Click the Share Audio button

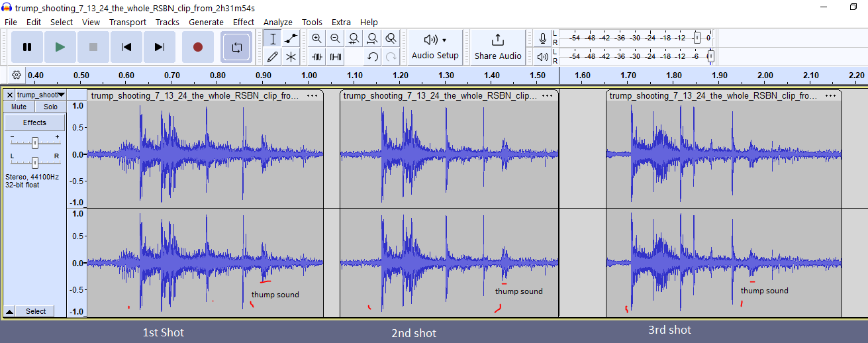(498, 47)
